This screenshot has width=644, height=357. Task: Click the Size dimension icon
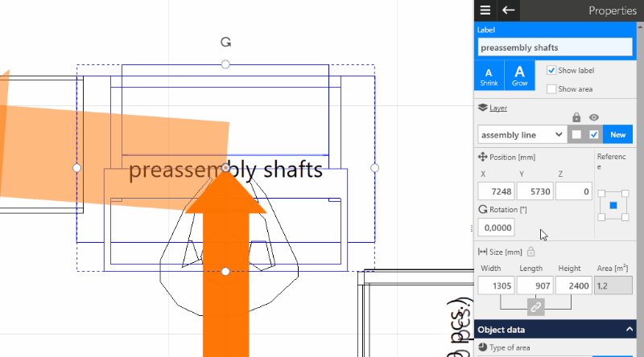[x=482, y=252]
